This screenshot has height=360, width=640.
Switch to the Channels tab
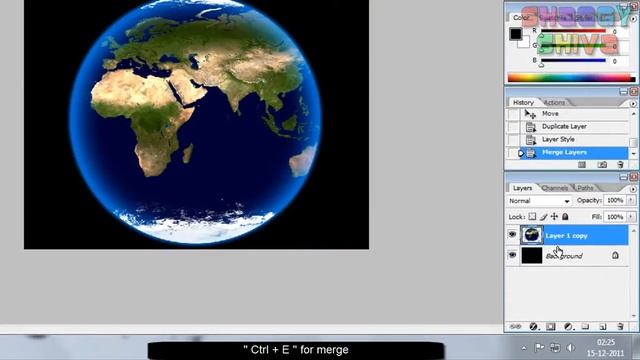pyautogui.click(x=554, y=188)
